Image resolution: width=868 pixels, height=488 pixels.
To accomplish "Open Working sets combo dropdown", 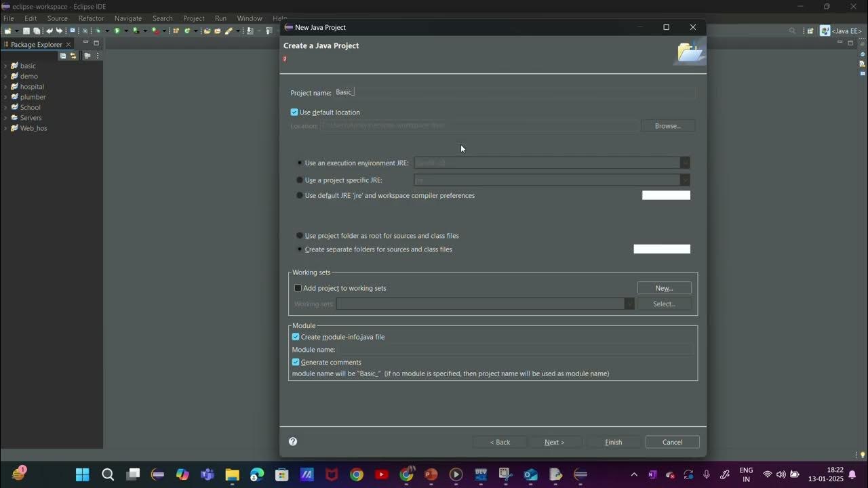I will tap(629, 304).
